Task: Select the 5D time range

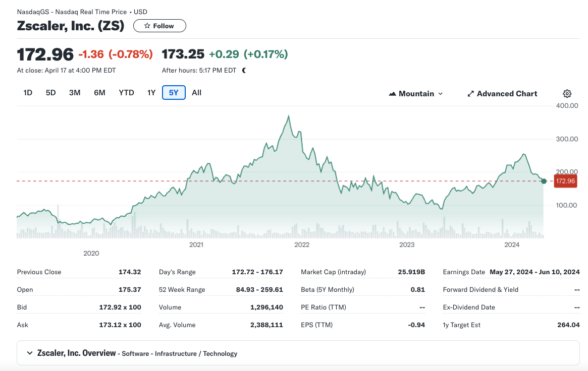Action: click(x=50, y=92)
